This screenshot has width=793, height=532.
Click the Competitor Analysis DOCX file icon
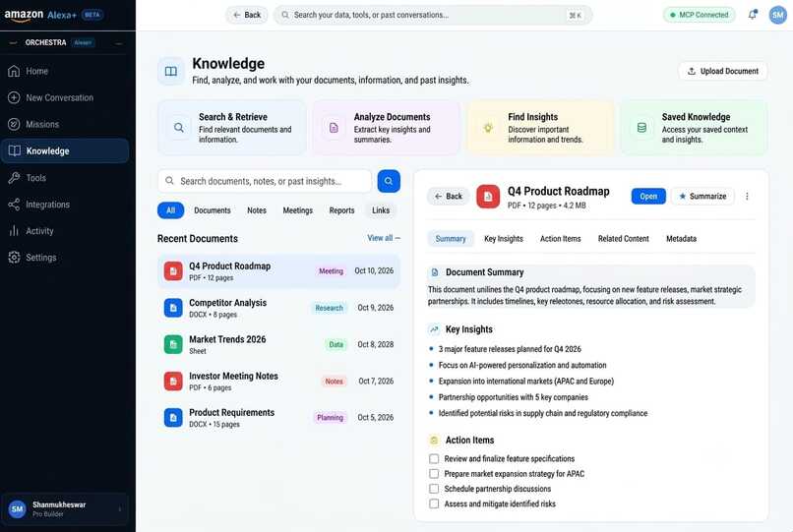click(x=173, y=308)
